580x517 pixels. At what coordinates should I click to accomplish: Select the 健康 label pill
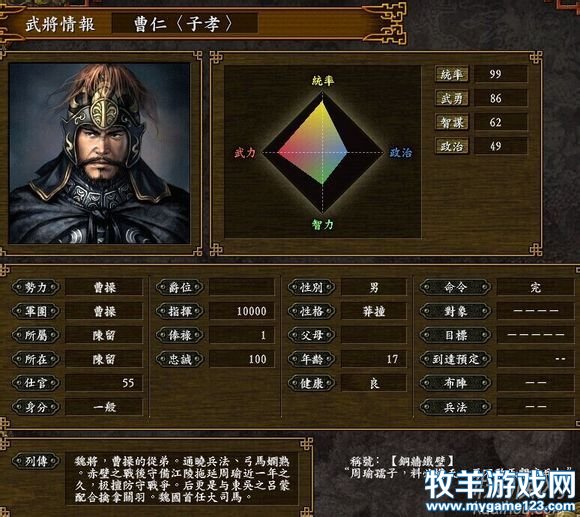[311, 383]
